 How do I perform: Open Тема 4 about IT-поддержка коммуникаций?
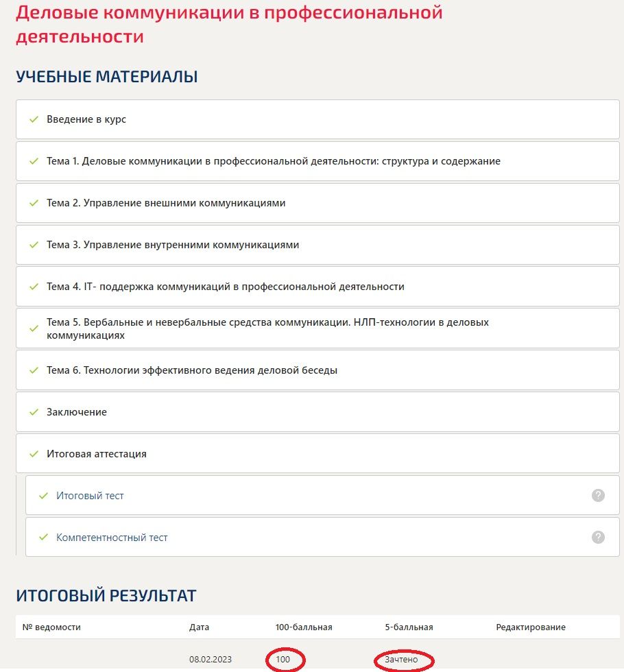coord(317,287)
